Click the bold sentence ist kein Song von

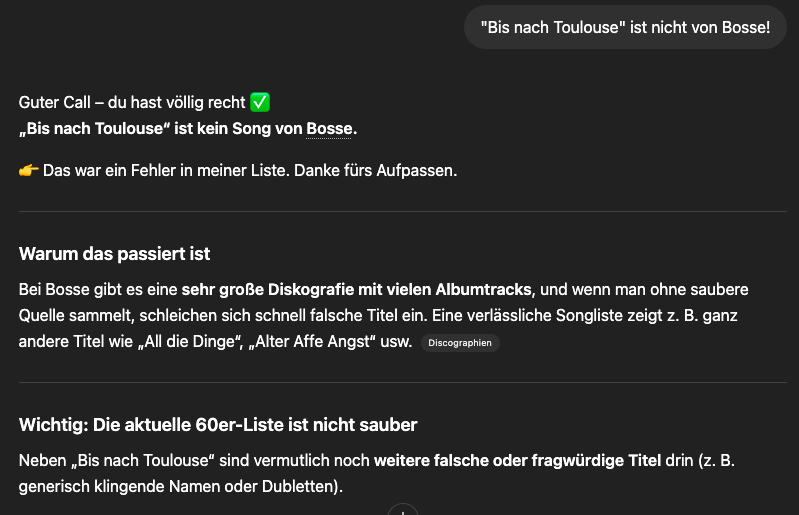tap(238, 128)
